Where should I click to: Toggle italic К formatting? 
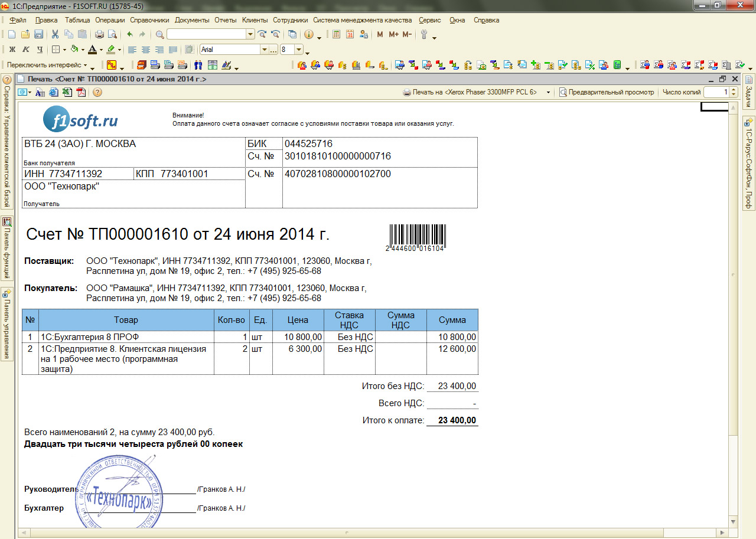click(26, 50)
